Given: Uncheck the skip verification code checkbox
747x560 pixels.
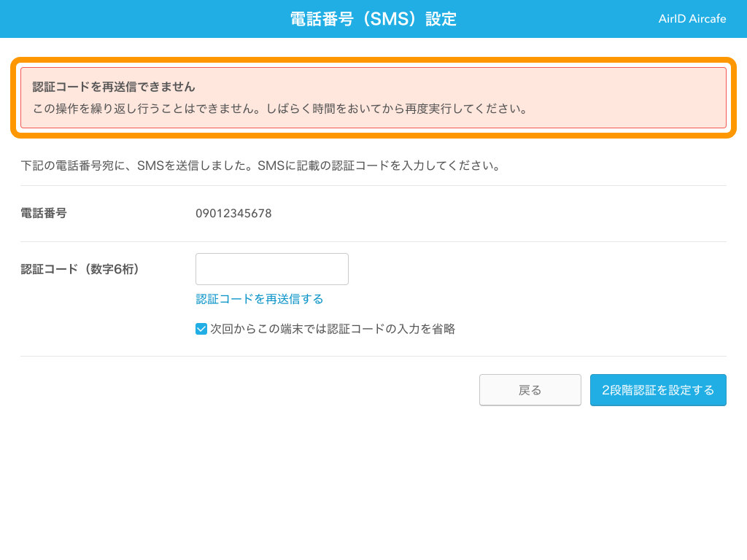Looking at the screenshot, I should 201,329.
